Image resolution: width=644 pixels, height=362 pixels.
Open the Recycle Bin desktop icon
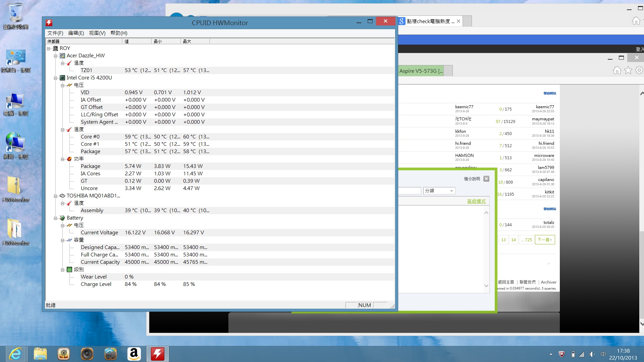tap(15, 16)
